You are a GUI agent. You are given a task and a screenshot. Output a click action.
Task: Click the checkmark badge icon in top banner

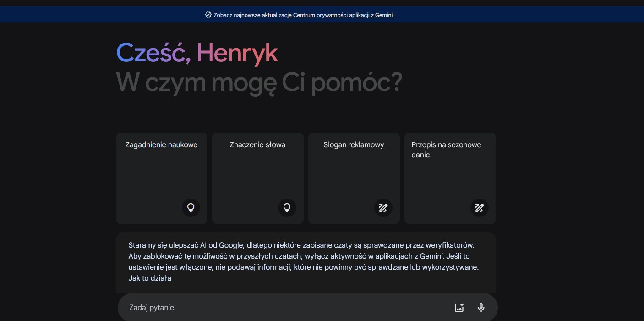click(208, 15)
